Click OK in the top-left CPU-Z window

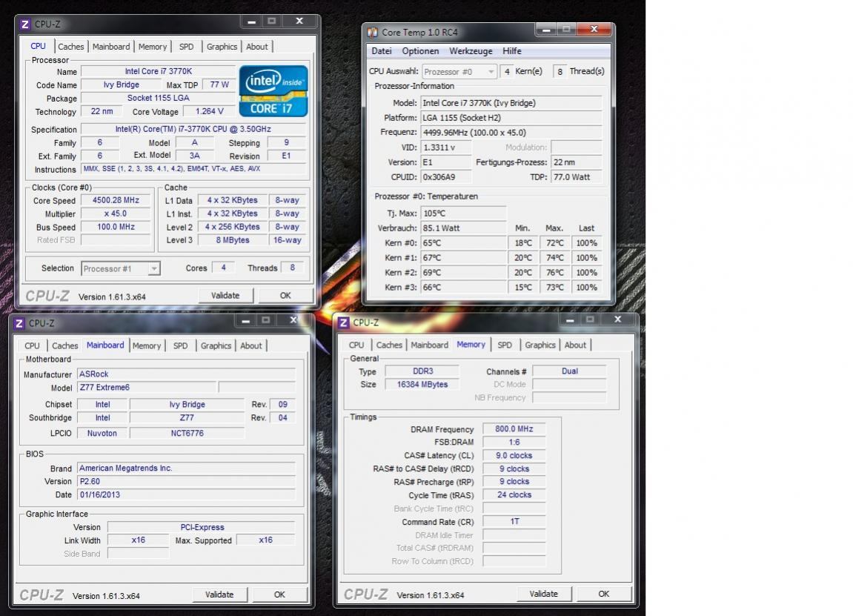click(285, 296)
